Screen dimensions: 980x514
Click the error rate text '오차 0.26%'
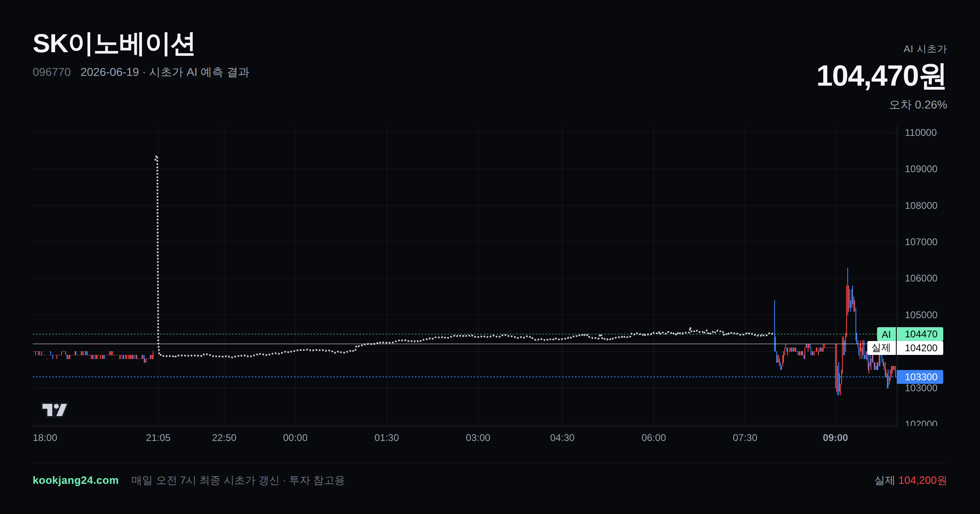point(918,105)
